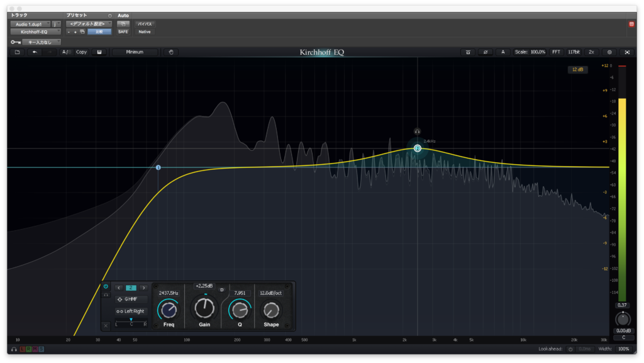This screenshot has width=644, height=363.
Task: Click the Gain knob
Action: pos(204,308)
